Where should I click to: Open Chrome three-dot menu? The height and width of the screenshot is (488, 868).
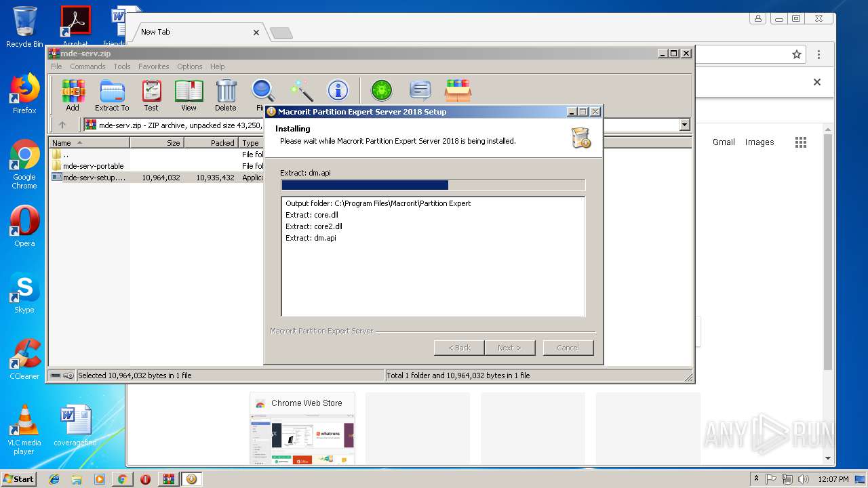818,55
